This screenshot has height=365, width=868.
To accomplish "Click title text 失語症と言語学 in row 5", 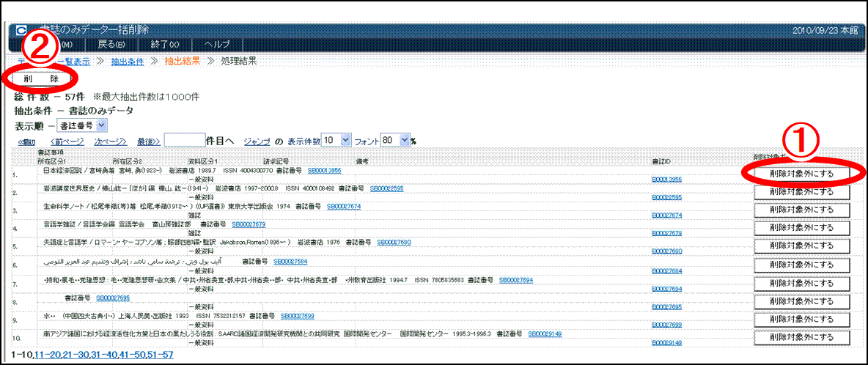I will (x=65, y=242).
